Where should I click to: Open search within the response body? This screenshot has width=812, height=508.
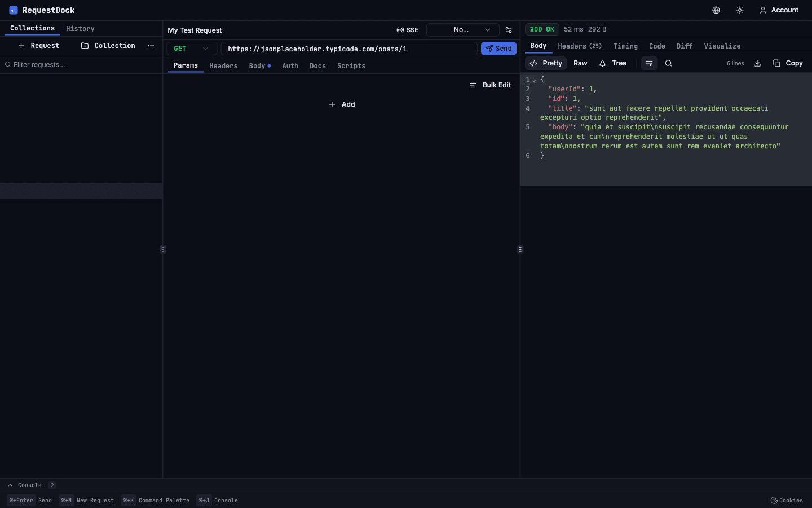(668, 63)
